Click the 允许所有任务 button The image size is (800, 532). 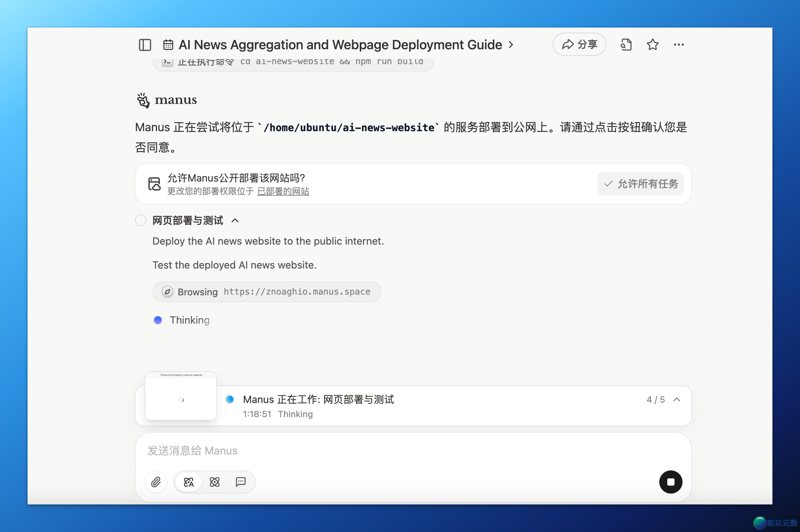click(x=640, y=184)
